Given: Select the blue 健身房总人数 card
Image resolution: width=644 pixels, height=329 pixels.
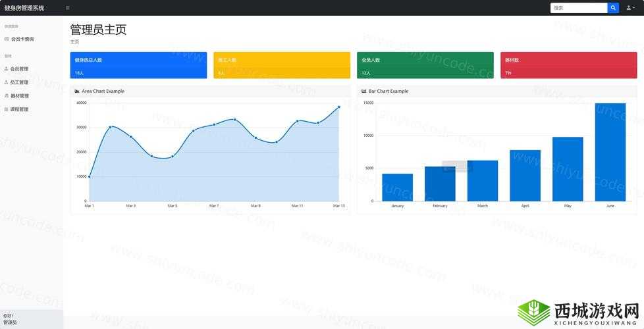Looking at the screenshot, I should [138, 65].
